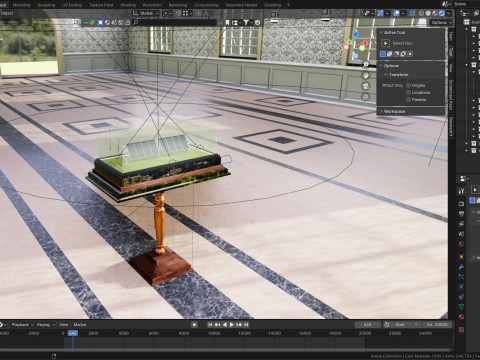Open the funnel filter dropdown
Viewport: 480px width, 360px height.
(x=247, y=22)
